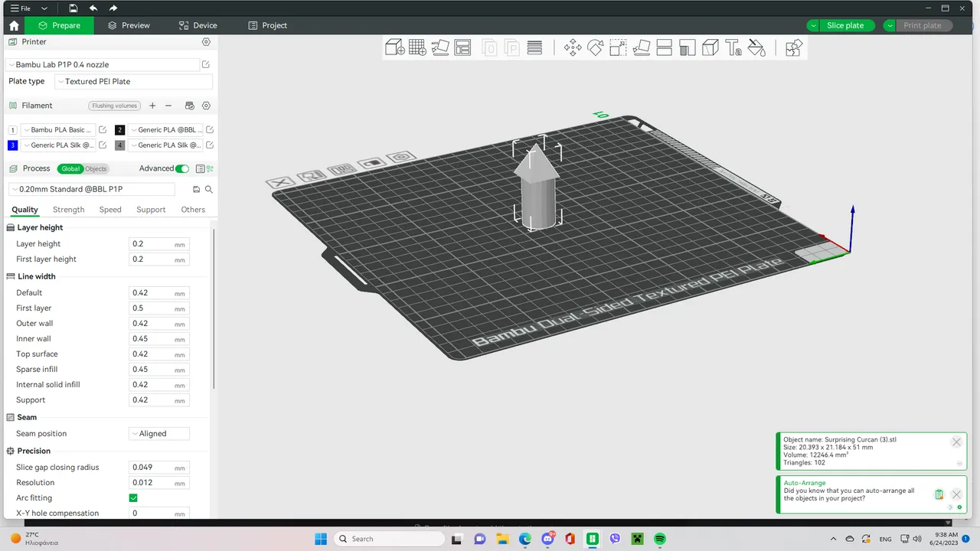The height and width of the screenshot is (551, 980).
Task: Open Spotify from the taskbar
Action: point(660,539)
